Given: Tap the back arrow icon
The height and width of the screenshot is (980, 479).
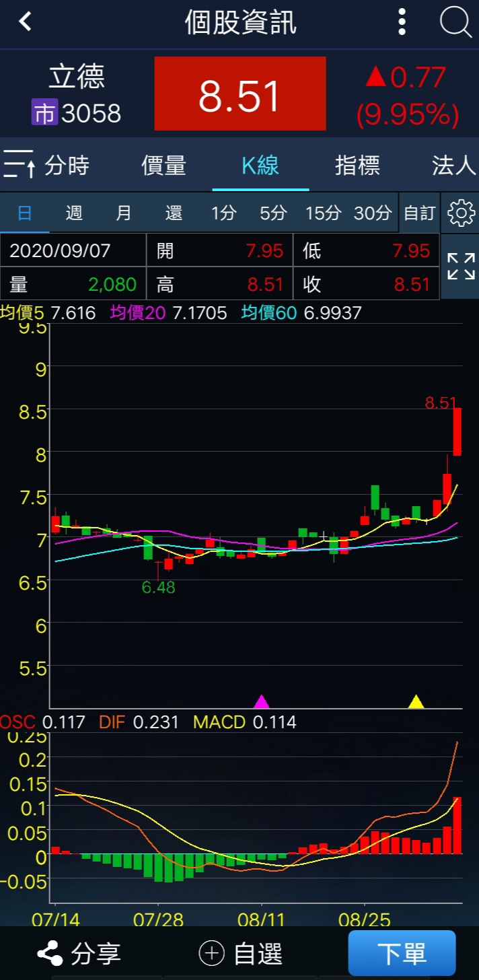Looking at the screenshot, I should tap(26, 22).
